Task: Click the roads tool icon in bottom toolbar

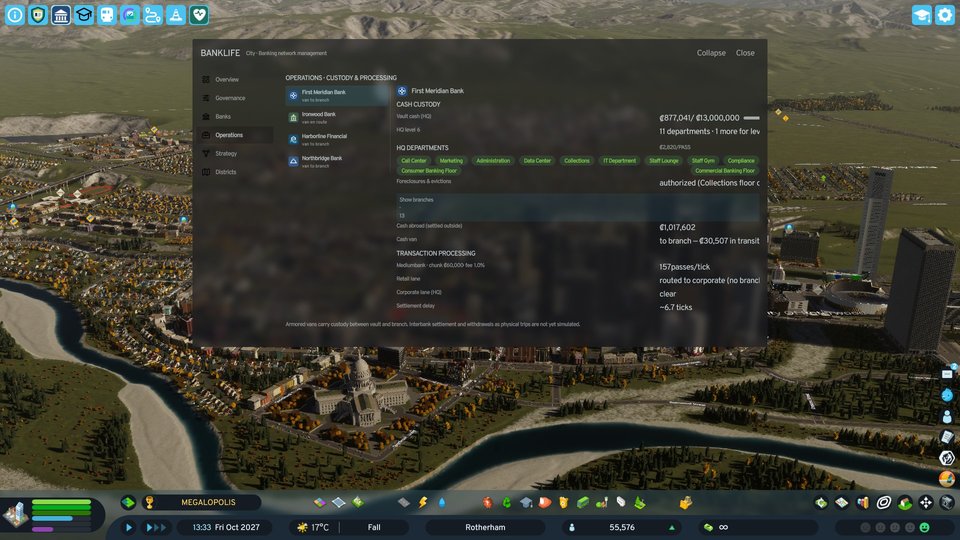Action: click(x=403, y=503)
